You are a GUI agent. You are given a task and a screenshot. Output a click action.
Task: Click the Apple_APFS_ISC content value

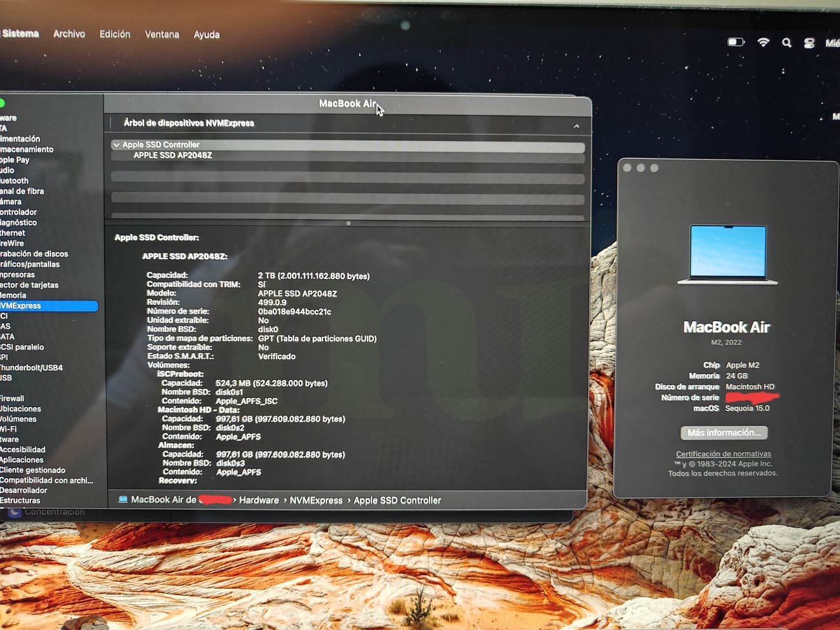tap(246, 401)
